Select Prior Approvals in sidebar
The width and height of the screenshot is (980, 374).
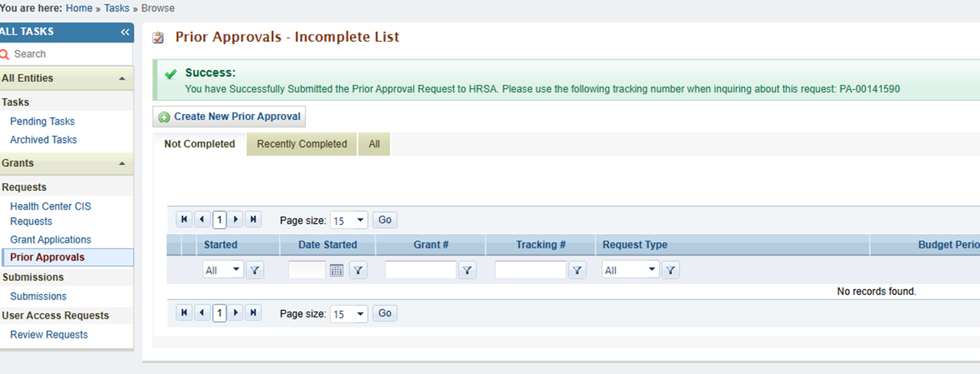click(47, 257)
